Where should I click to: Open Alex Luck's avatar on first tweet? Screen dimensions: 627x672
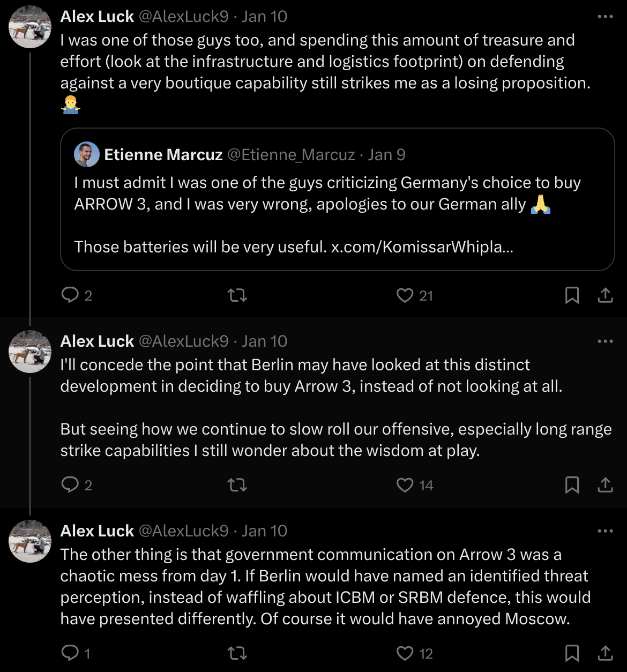(30, 27)
